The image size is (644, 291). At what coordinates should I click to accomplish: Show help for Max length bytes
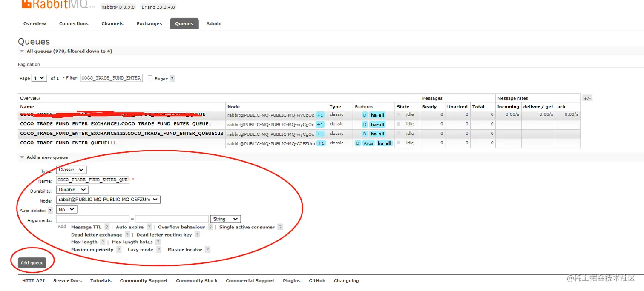click(x=158, y=242)
